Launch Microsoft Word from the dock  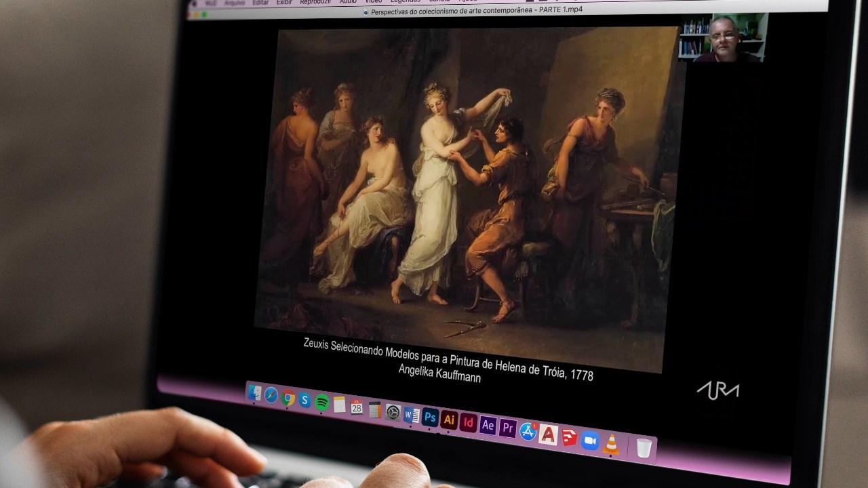411,415
